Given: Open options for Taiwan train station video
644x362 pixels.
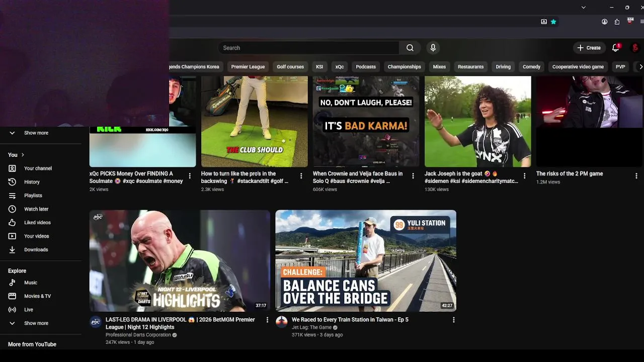Looking at the screenshot, I should click(x=453, y=320).
